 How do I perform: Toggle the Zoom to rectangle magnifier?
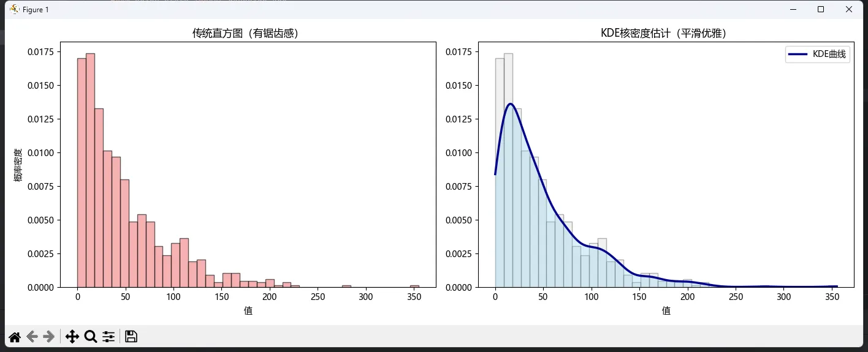coord(91,337)
